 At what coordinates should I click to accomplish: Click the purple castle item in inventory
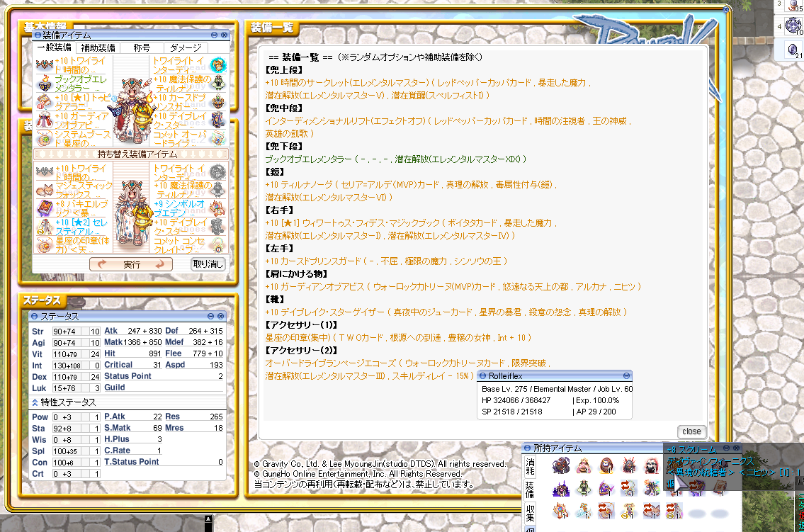coord(562,488)
